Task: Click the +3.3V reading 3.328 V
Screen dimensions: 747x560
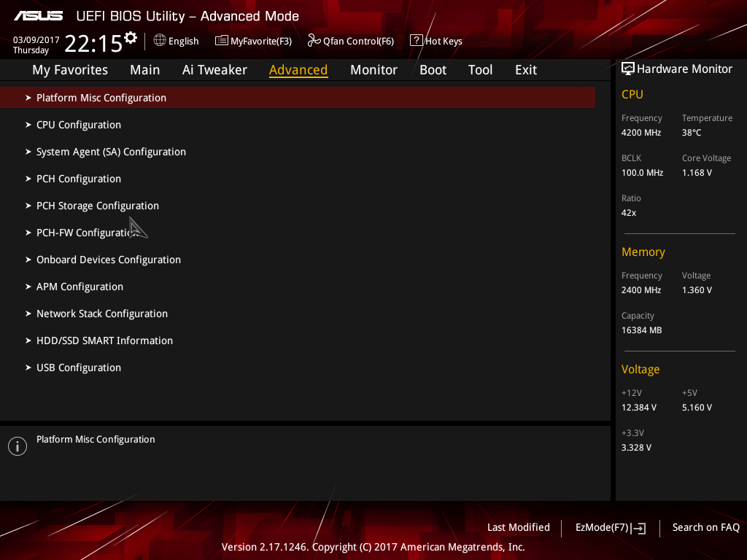Action: [636, 448]
